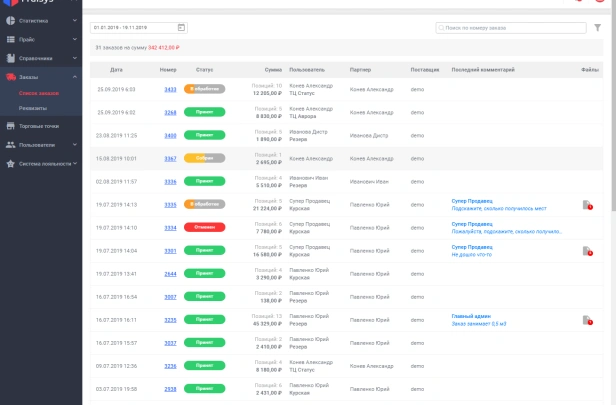Click the Пользователи people icon
616x405 pixels.
tap(9, 145)
